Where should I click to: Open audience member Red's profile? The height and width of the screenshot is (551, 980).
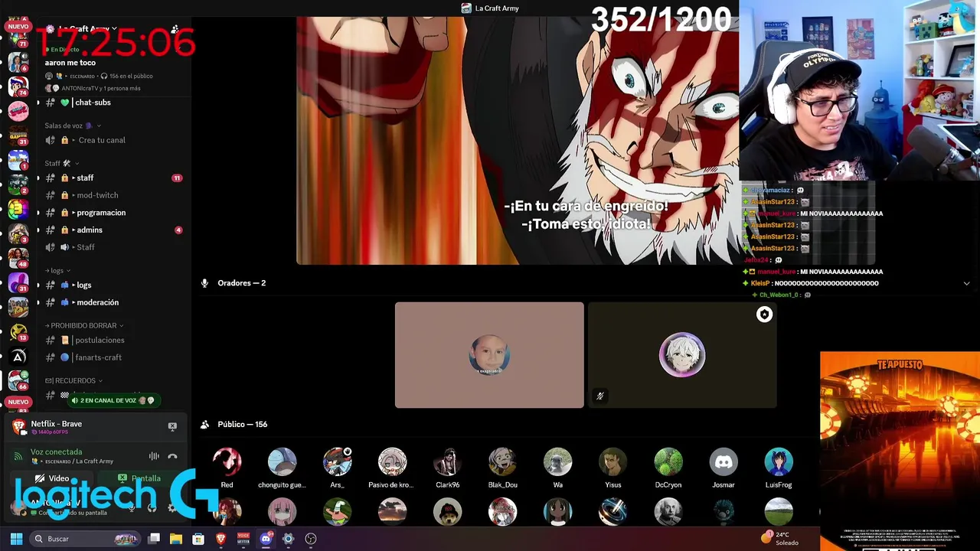[x=227, y=462]
